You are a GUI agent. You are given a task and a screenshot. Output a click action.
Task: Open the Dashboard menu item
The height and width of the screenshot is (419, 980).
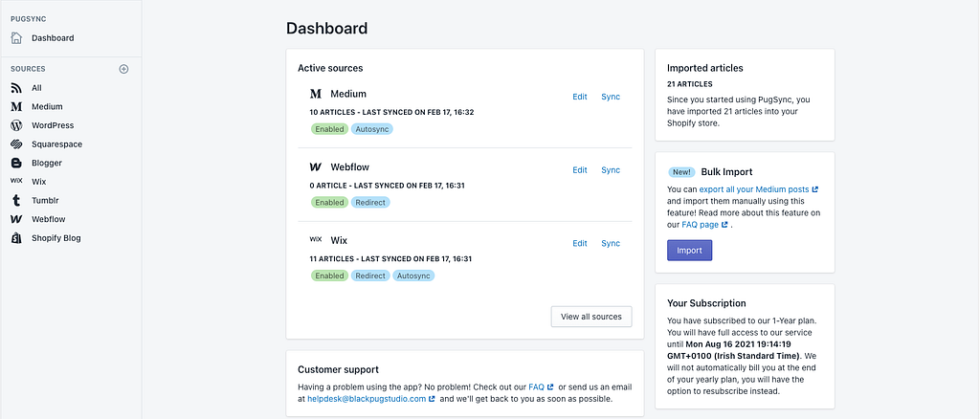[52, 38]
